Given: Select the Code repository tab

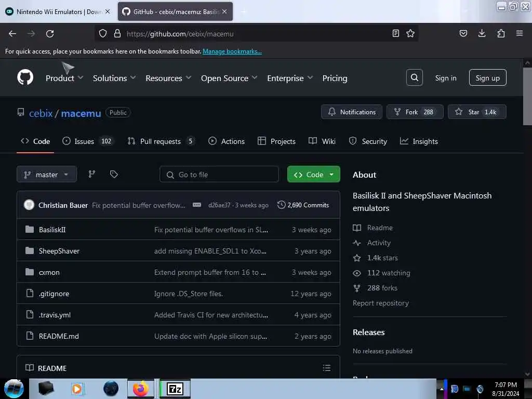Looking at the screenshot, I should (35, 141).
